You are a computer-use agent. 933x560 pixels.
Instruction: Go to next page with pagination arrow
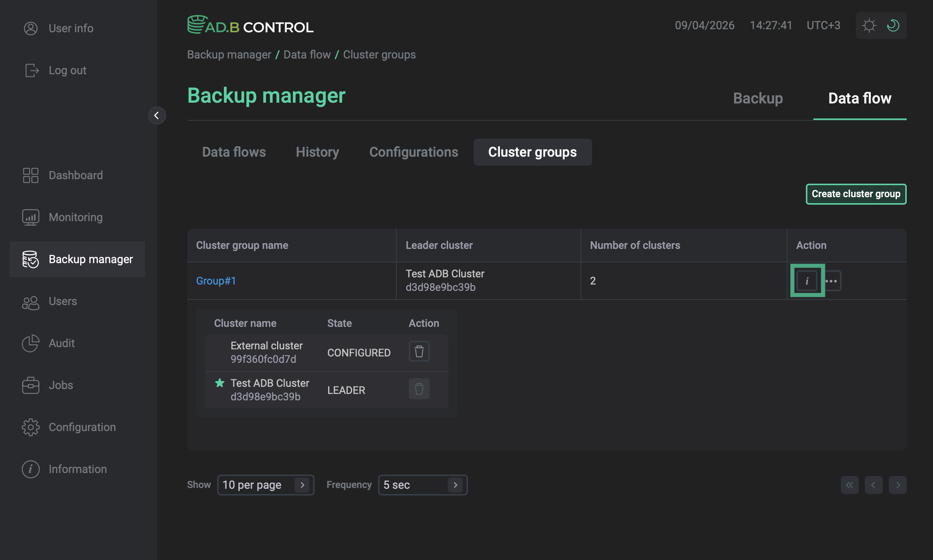898,485
